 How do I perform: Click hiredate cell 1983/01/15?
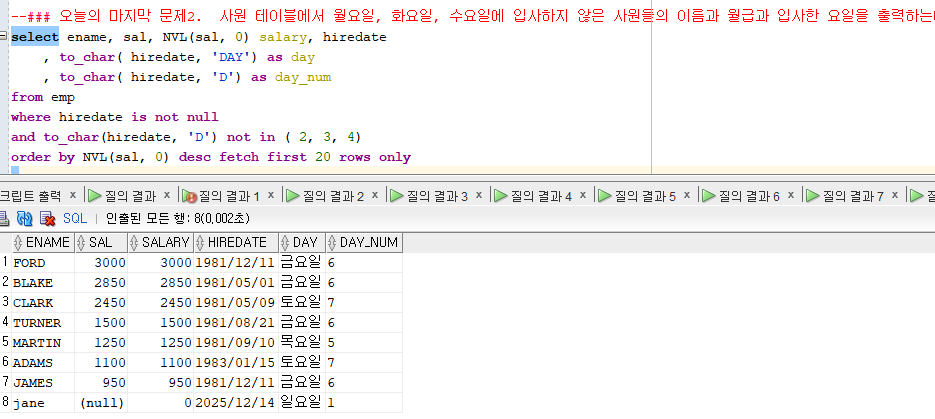[x=236, y=362]
